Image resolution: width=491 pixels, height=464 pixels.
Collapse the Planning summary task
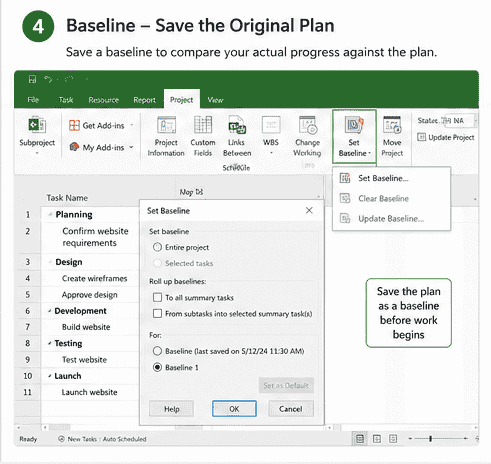point(50,214)
